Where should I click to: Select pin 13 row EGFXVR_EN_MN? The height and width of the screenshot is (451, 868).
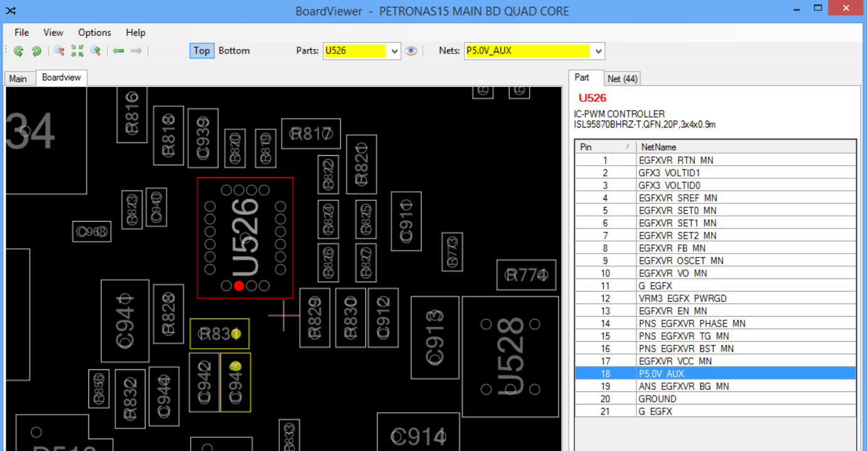715,311
